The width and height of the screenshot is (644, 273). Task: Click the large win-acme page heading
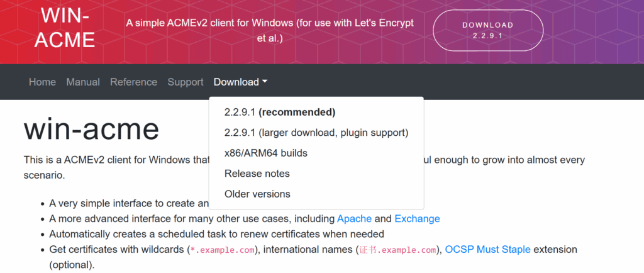point(91,128)
